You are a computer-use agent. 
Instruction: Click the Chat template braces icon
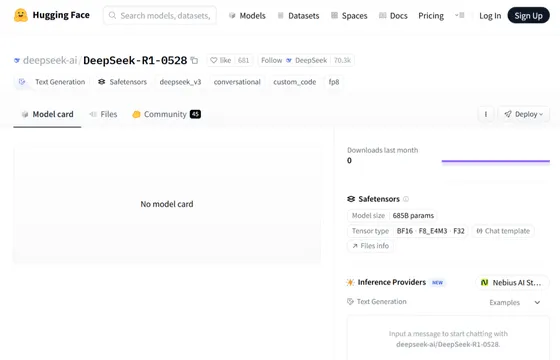[479, 231]
